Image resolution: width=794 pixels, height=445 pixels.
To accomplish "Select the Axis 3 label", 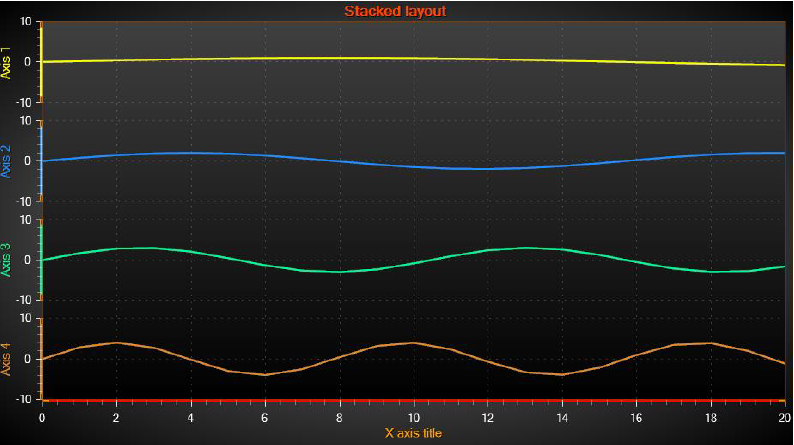I will pyautogui.click(x=6, y=260).
